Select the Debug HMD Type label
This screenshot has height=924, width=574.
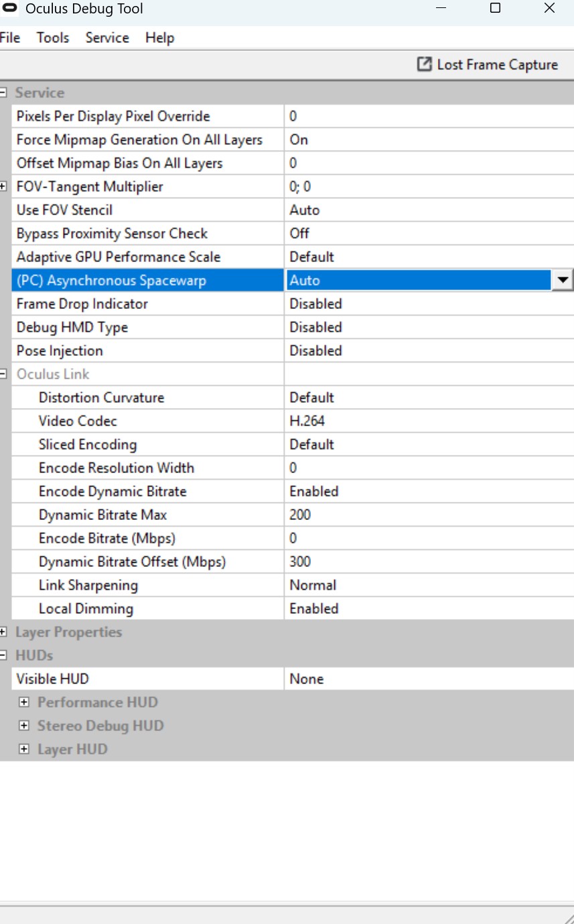point(72,327)
